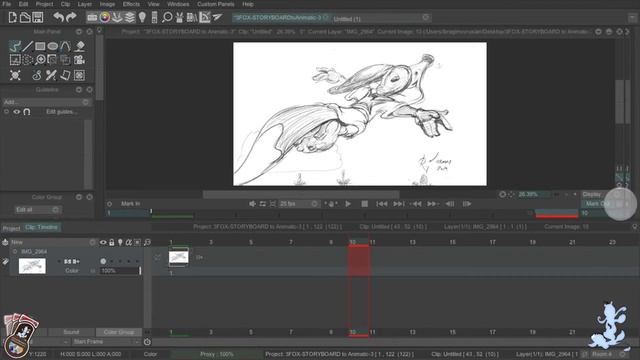Select the camera tool in Main Panel
640x360 pixels.
[79, 60]
